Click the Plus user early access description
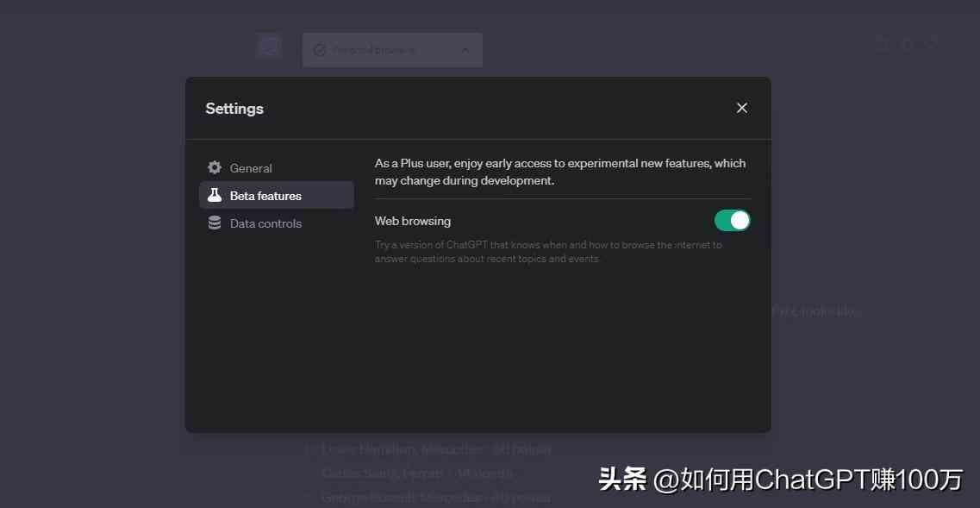Viewport: 980px width, 508px height. [x=560, y=172]
